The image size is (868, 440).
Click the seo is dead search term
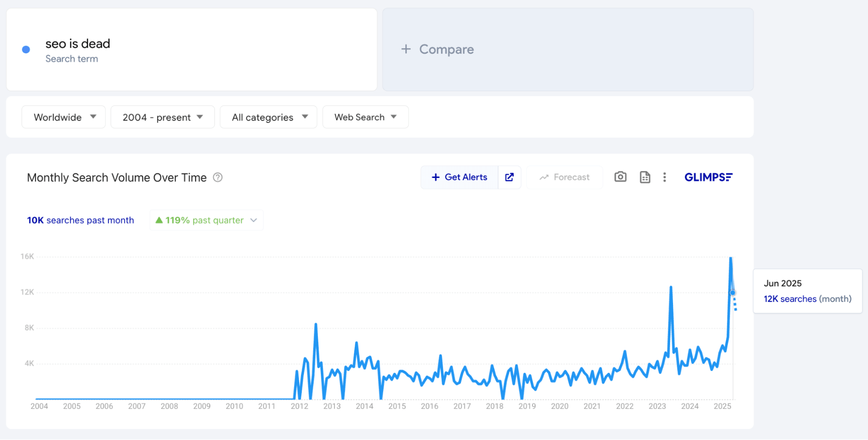(x=78, y=44)
